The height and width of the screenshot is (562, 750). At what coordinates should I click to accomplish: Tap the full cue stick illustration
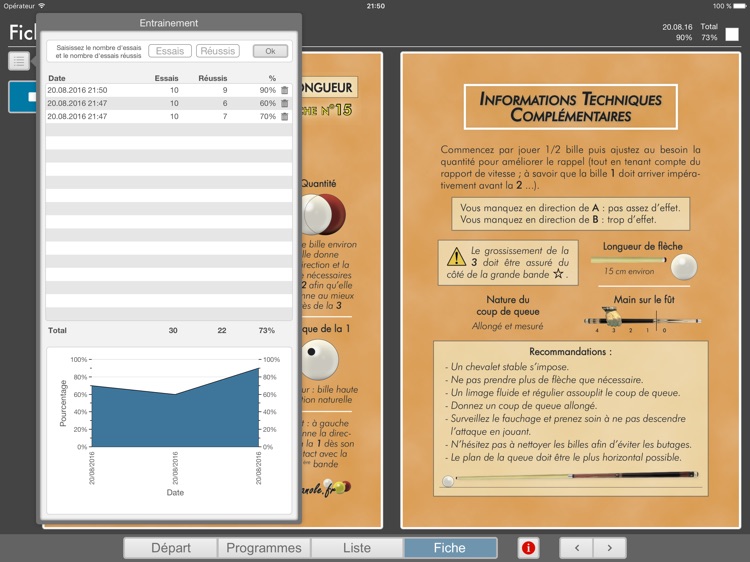[x=570, y=477]
